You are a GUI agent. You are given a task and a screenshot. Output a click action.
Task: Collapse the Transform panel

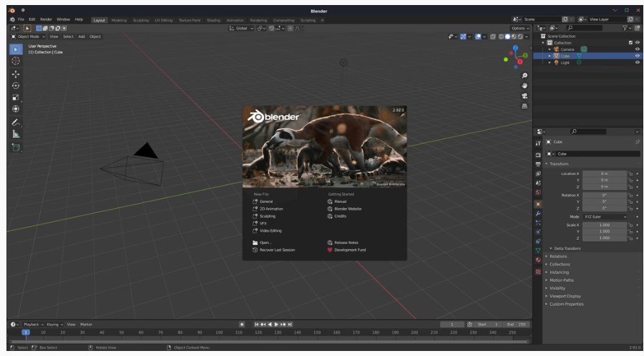click(x=559, y=164)
